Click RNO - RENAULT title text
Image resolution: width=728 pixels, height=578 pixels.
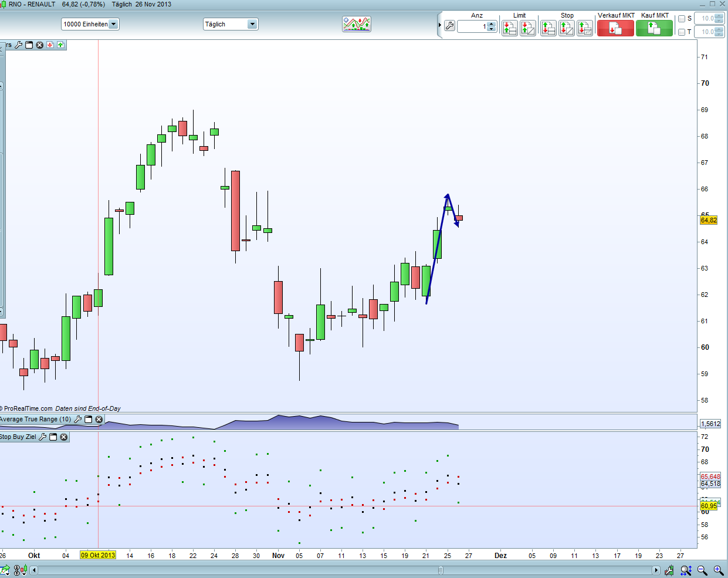pos(32,4)
